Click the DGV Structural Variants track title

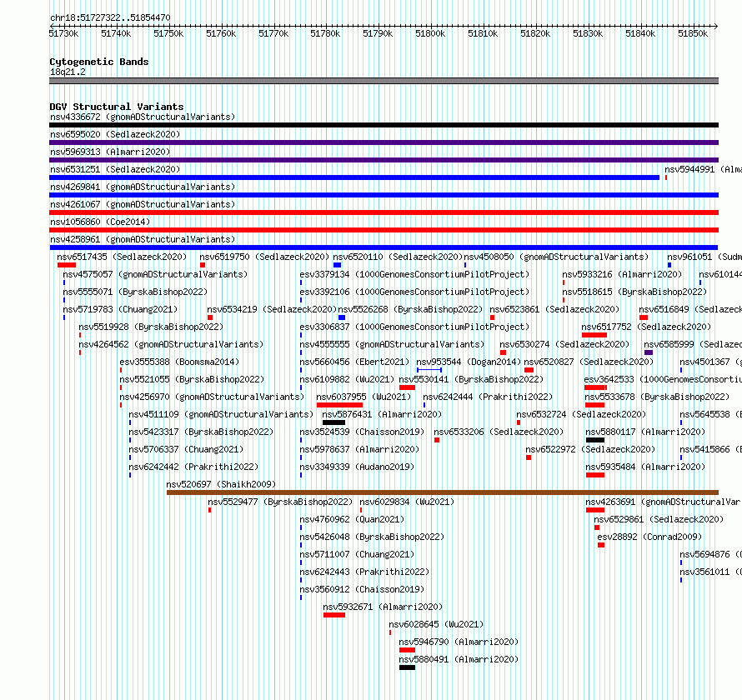pyautogui.click(x=117, y=107)
